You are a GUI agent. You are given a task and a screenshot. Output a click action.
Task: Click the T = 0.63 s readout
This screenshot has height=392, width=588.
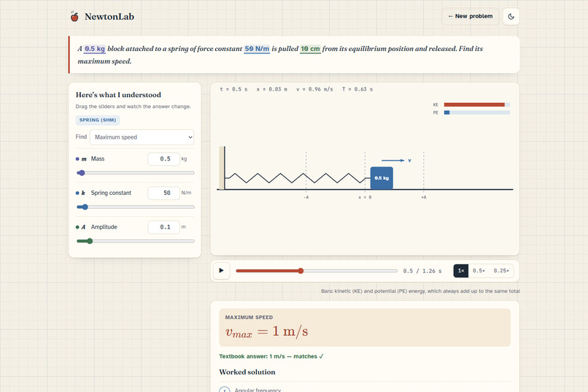click(x=357, y=89)
